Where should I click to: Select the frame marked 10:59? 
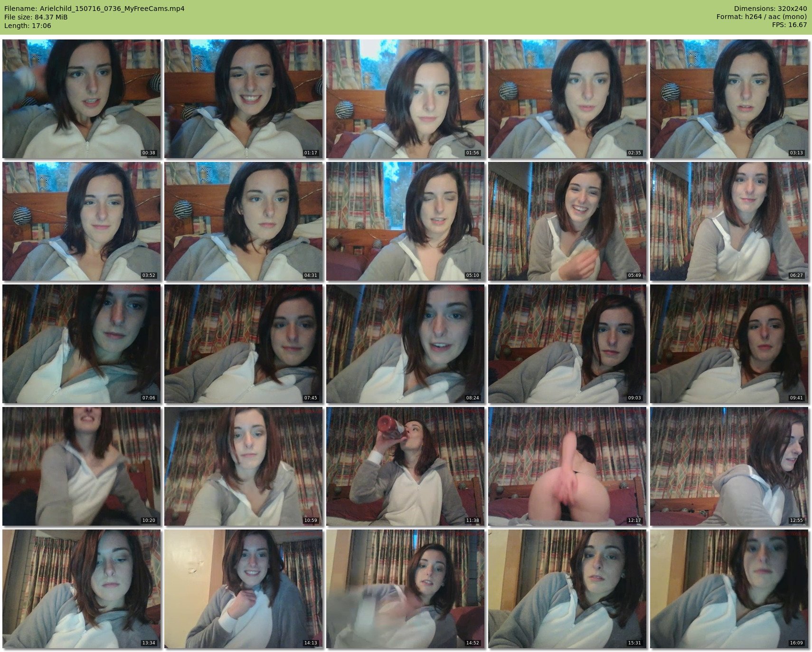click(243, 466)
